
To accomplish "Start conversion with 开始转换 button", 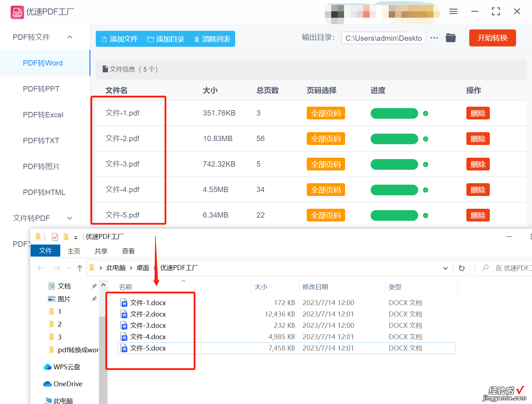I will (493, 38).
